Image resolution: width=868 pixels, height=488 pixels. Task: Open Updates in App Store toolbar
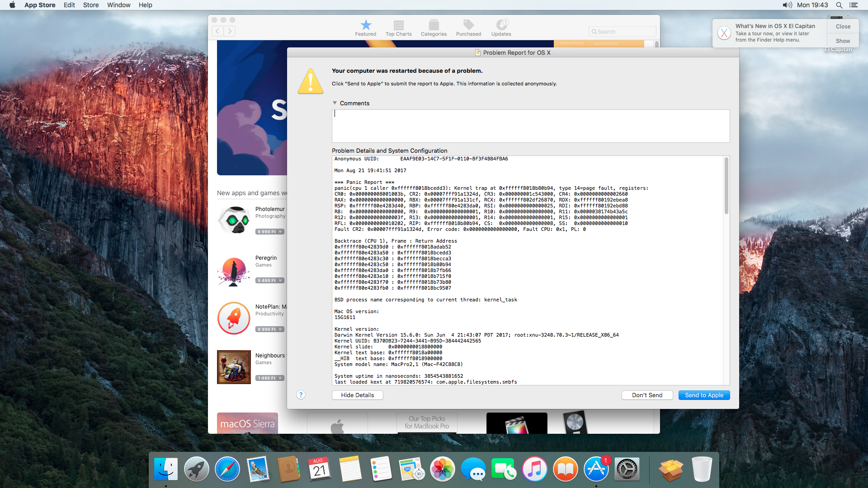tap(501, 28)
